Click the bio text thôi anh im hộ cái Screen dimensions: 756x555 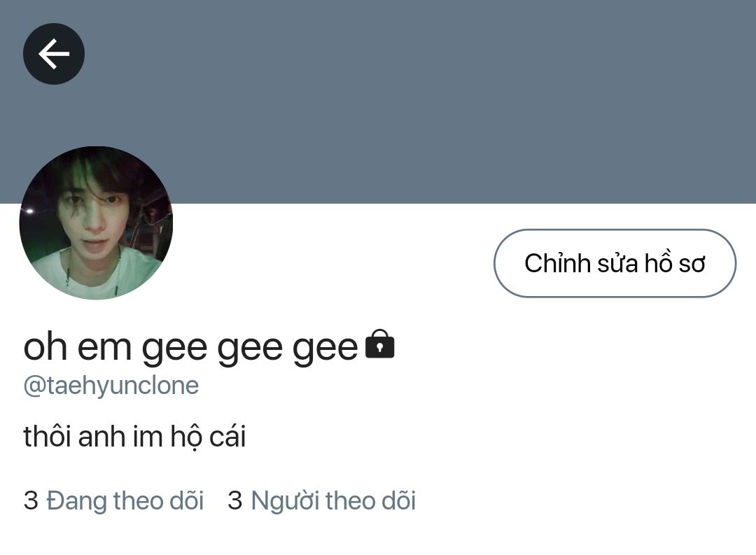tap(134, 437)
